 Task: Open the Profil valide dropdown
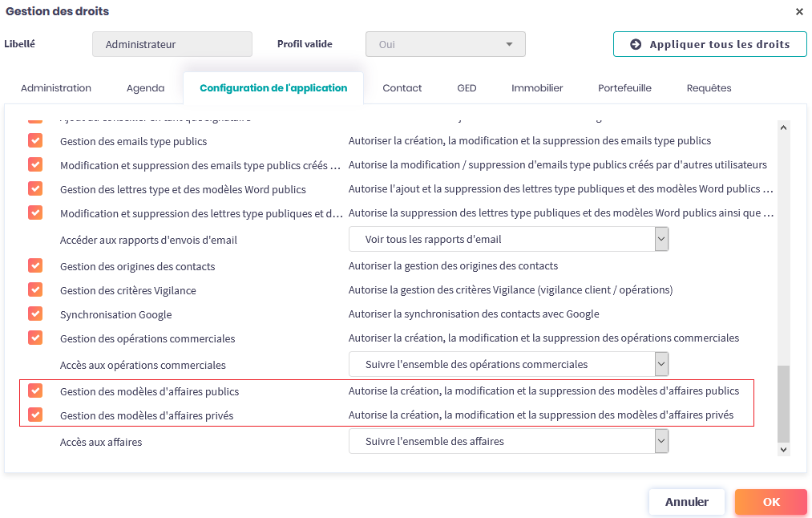[445, 45]
